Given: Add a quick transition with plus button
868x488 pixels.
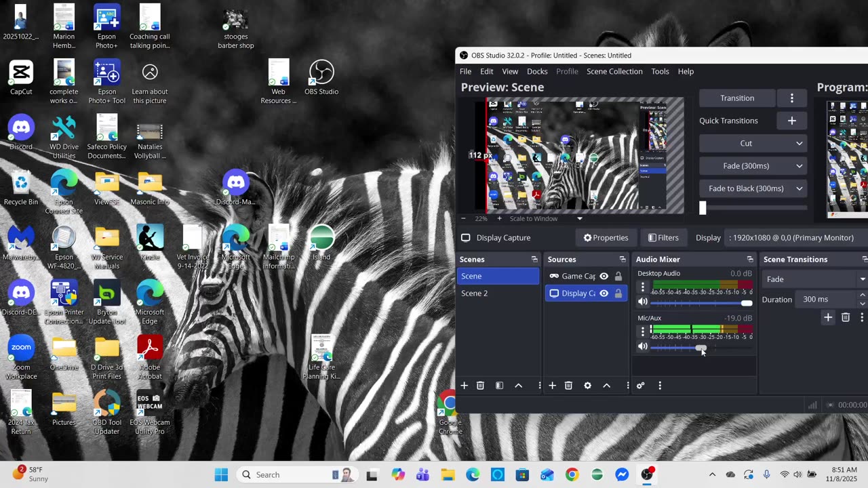Looking at the screenshot, I should point(791,121).
